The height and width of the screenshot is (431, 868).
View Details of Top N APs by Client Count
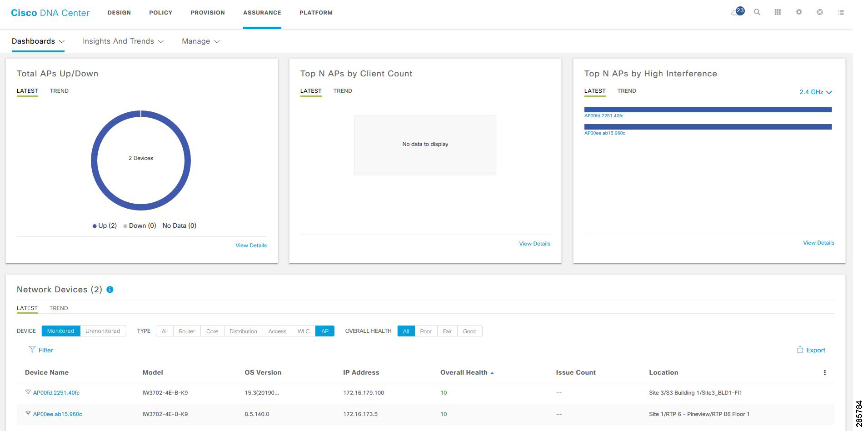click(534, 244)
